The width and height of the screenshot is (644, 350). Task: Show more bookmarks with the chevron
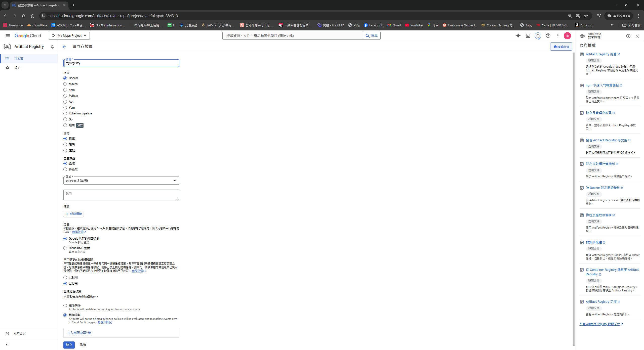(612, 25)
